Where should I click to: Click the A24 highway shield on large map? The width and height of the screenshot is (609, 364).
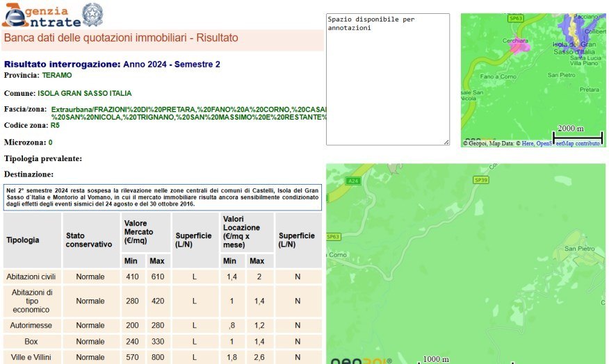tap(353, 181)
